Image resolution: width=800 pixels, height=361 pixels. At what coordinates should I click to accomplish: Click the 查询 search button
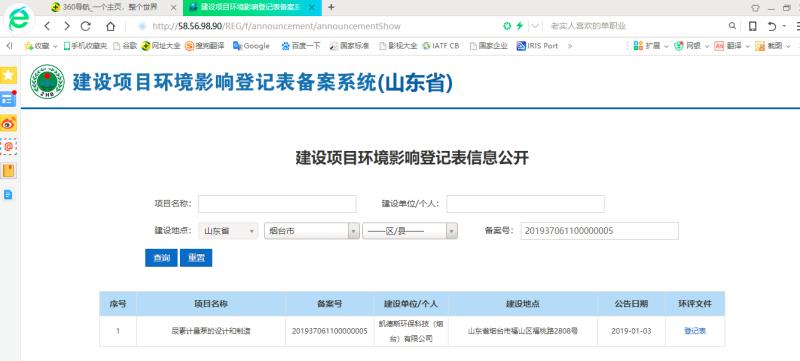(x=161, y=258)
